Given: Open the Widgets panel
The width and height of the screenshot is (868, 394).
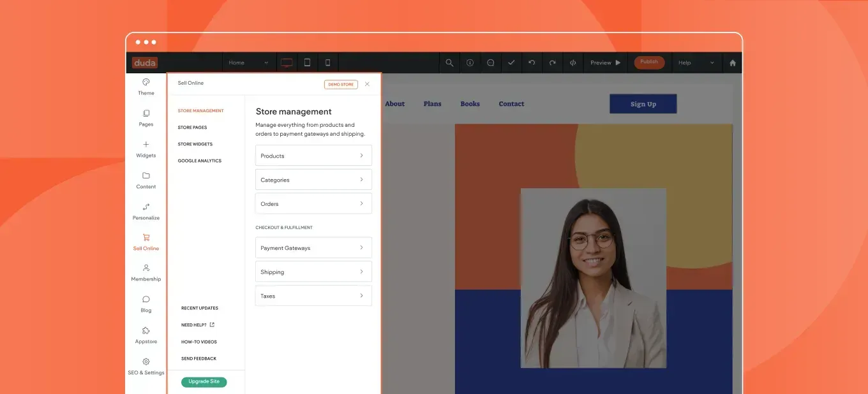Looking at the screenshot, I should click(x=146, y=149).
